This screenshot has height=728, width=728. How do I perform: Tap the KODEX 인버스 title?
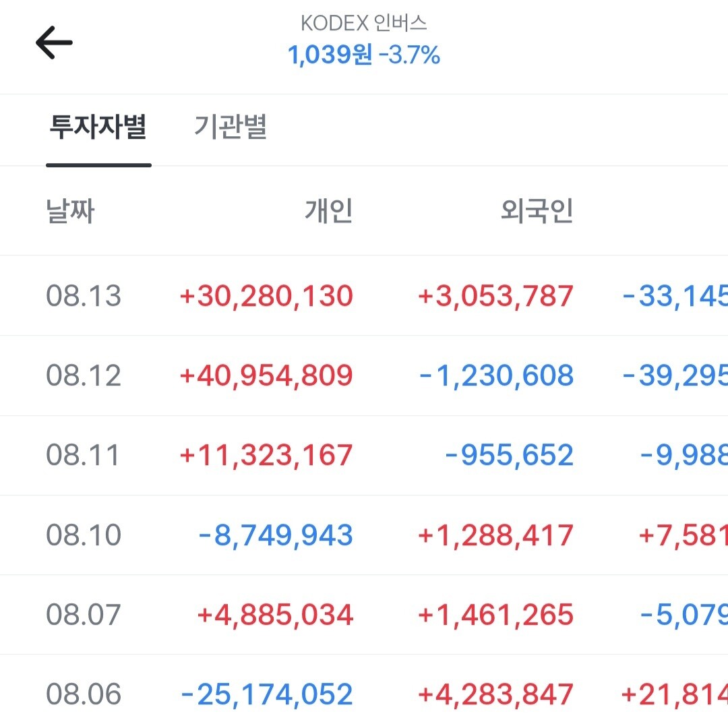click(363, 23)
